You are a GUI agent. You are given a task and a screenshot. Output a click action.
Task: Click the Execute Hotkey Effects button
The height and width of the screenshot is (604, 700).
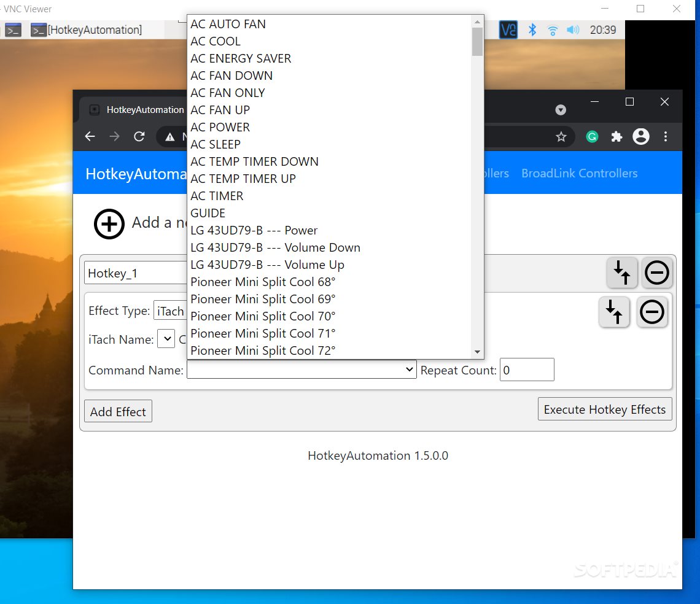tap(605, 409)
